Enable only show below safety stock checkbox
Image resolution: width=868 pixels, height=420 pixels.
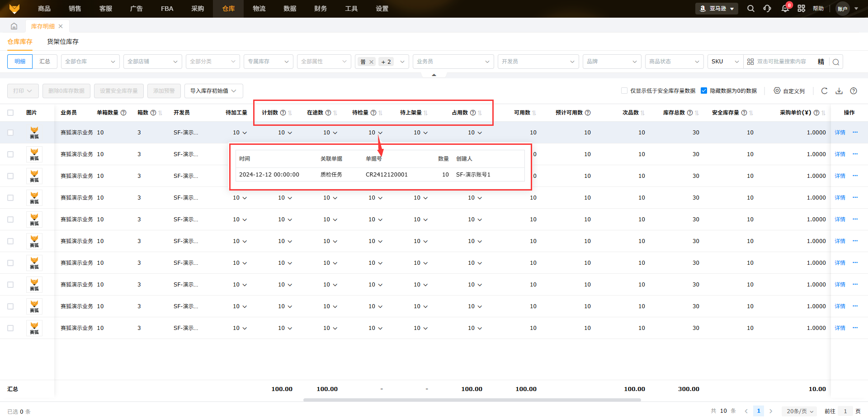624,91
